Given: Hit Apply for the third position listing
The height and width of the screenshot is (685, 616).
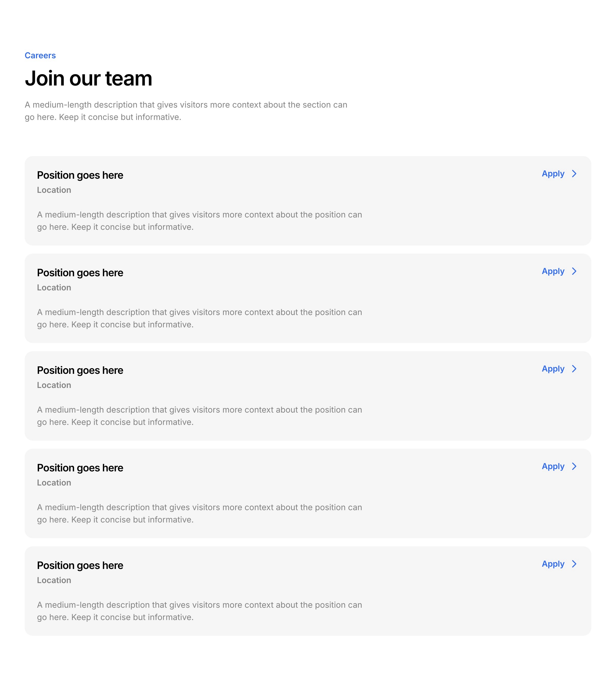Looking at the screenshot, I should click(553, 369).
